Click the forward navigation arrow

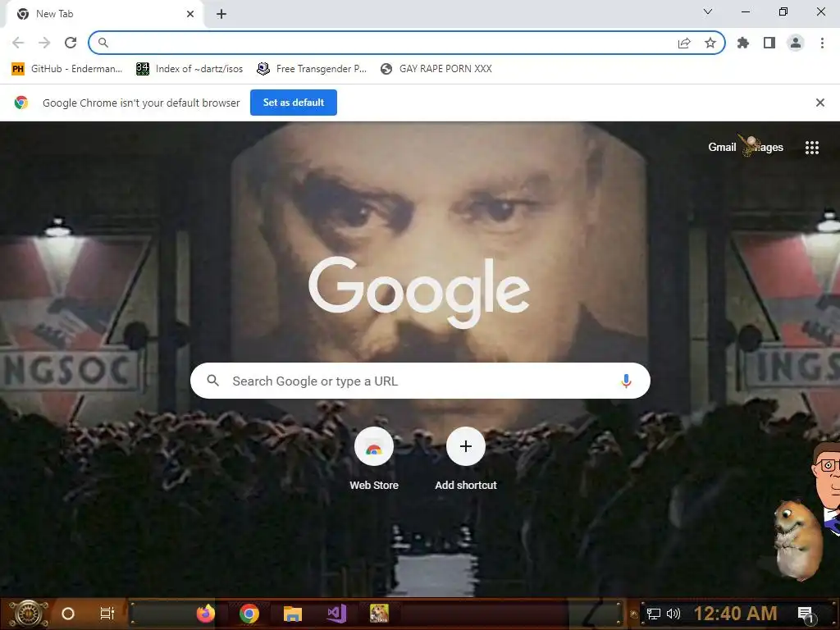(44, 43)
